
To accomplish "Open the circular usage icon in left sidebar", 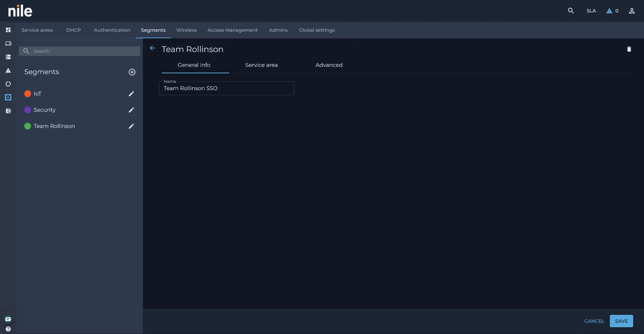I will click(x=8, y=84).
